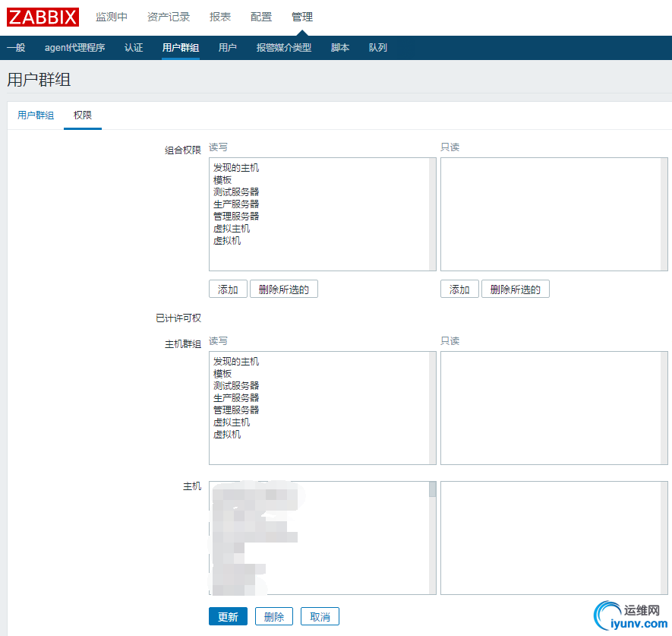Screen dimensions: 672x636
Task: Go to 队列 submenu
Action: point(378,48)
